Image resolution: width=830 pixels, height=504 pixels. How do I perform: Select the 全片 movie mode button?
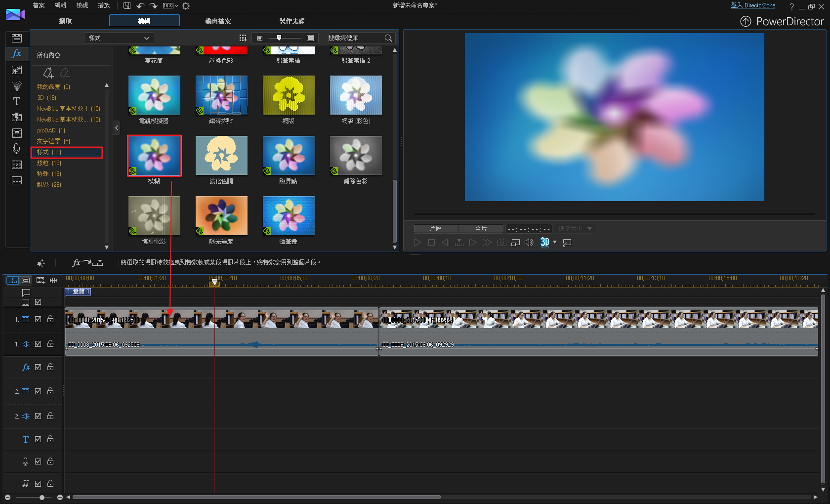pyautogui.click(x=480, y=229)
